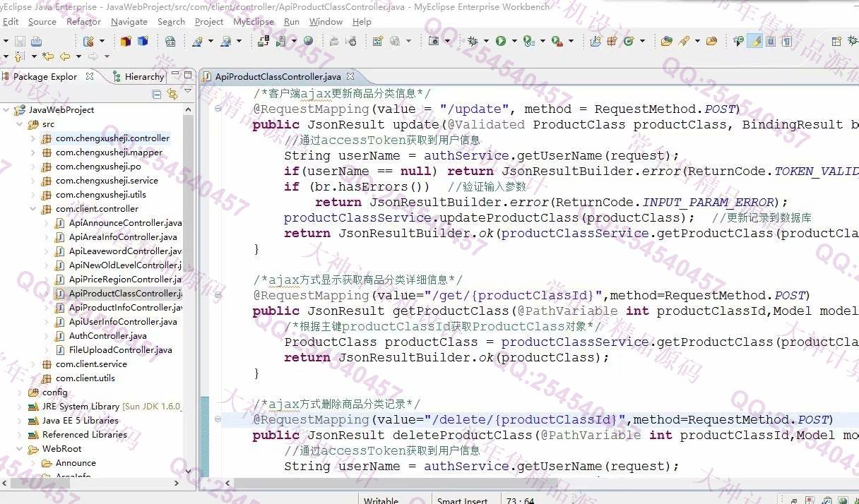Click the Forward navigation arrow
This screenshot has width=859, height=504.
click(93, 56)
